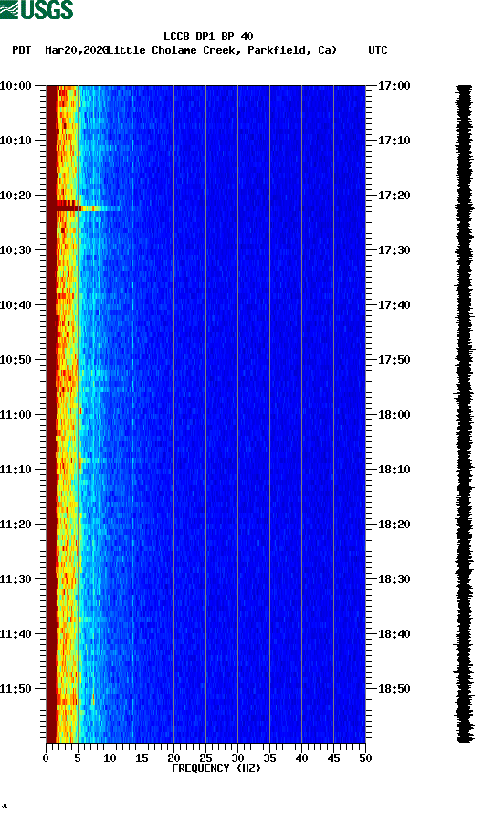Click the '35' frequency axis tick label
This screenshot has width=504, height=816.
[x=269, y=758]
